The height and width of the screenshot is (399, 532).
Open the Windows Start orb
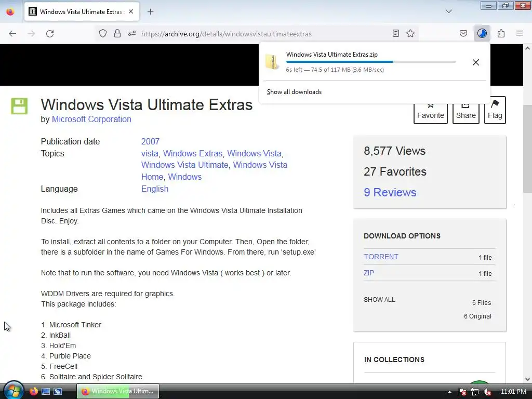tap(13, 391)
